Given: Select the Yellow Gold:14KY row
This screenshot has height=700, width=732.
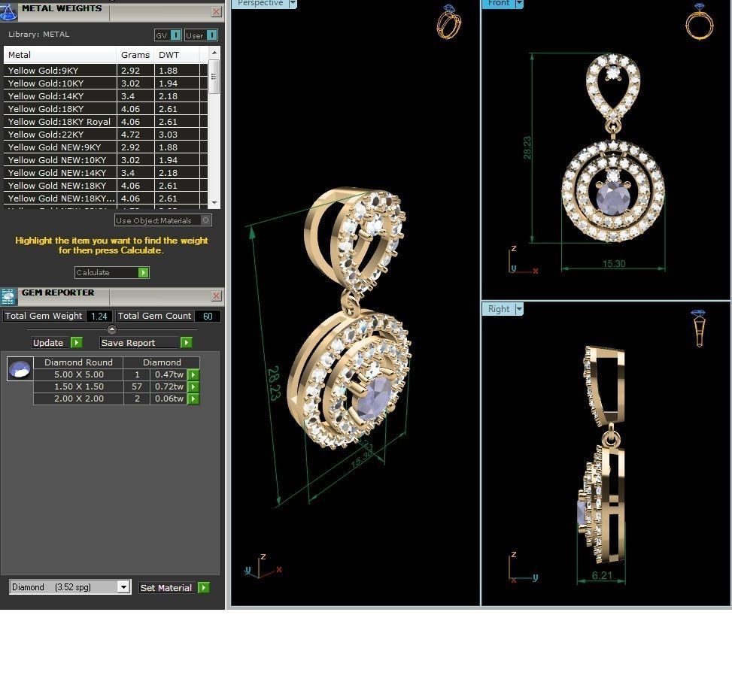Looking at the screenshot, I should point(105,96).
